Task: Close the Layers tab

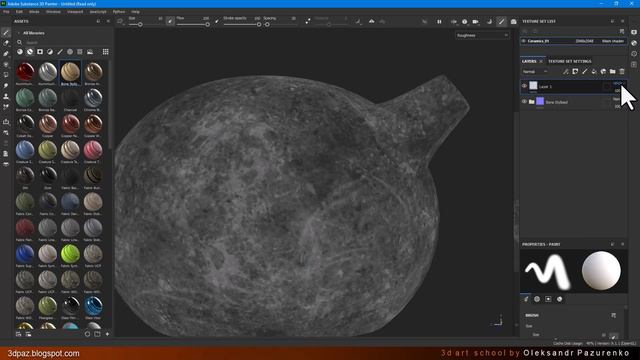Action: point(541,61)
